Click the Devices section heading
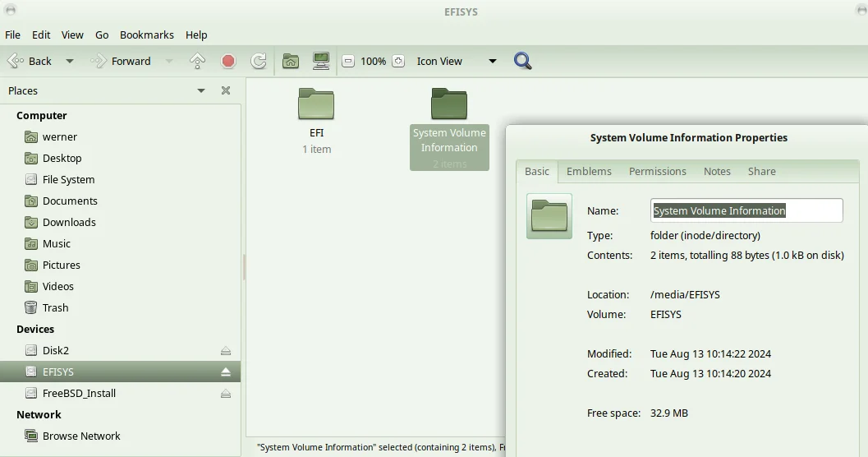This screenshot has width=868, height=457. tap(35, 330)
